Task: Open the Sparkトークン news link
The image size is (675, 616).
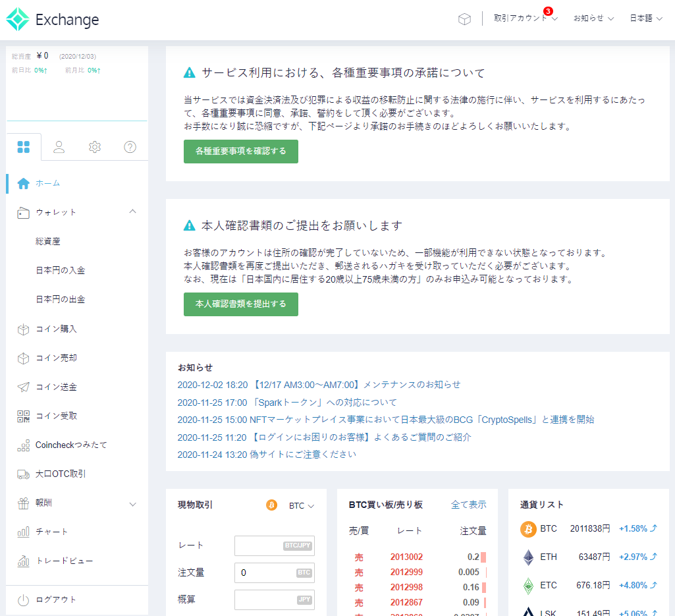Action: coord(287,403)
